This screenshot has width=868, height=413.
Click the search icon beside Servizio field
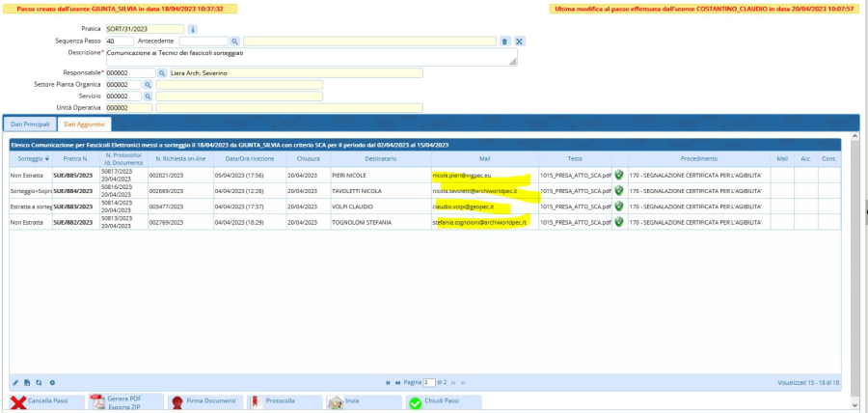click(x=149, y=96)
